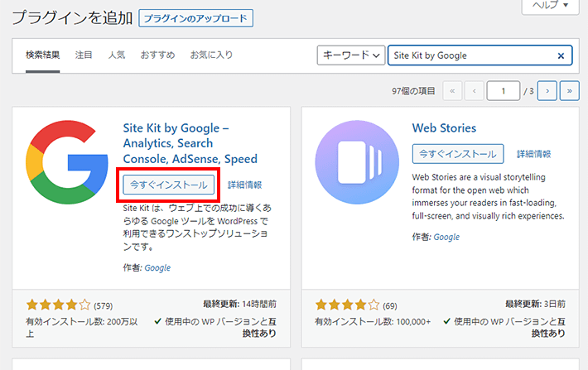Switch to 人気 tab
This screenshot has width=588, height=370.
(117, 55)
